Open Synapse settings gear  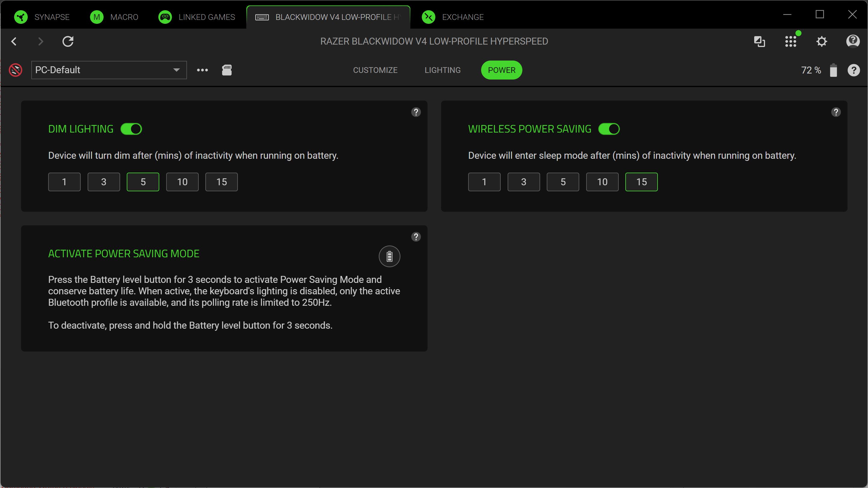point(822,42)
